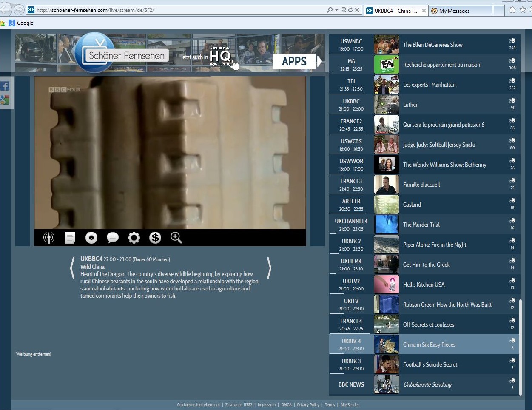Click the viewers mask icon in the UKBBC row

click(x=512, y=101)
